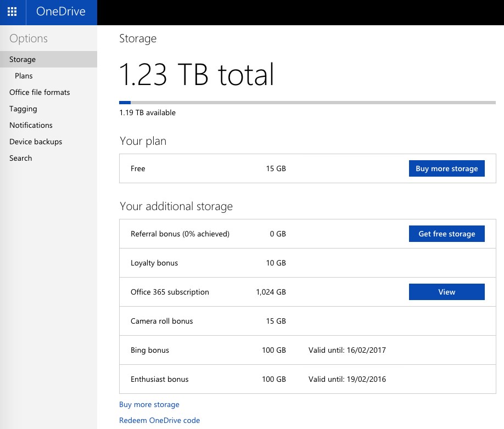
Task: Click the 'Camera roll bonus' label
Action: (161, 321)
